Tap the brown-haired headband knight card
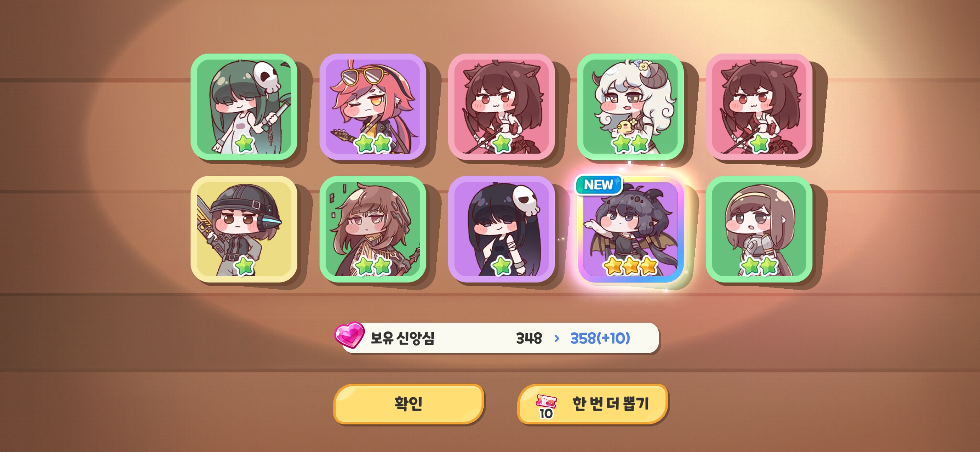 [x=759, y=229]
